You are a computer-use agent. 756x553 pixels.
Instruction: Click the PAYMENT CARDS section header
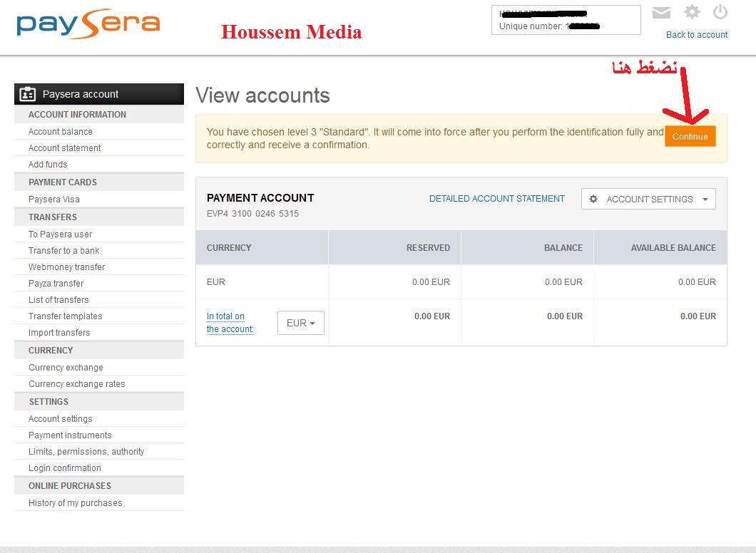click(99, 182)
